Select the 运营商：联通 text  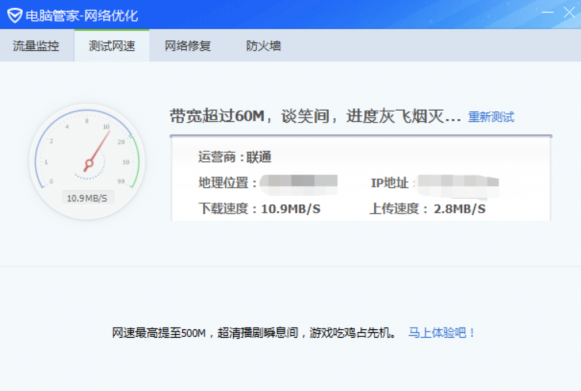pos(235,157)
